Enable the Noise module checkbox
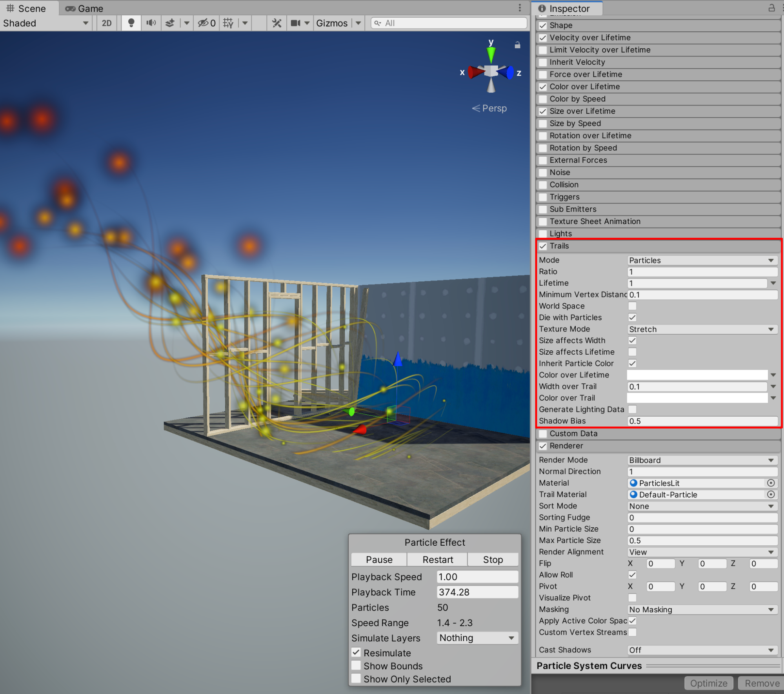Image resolution: width=784 pixels, height=694 pixels. coord(543,173)
